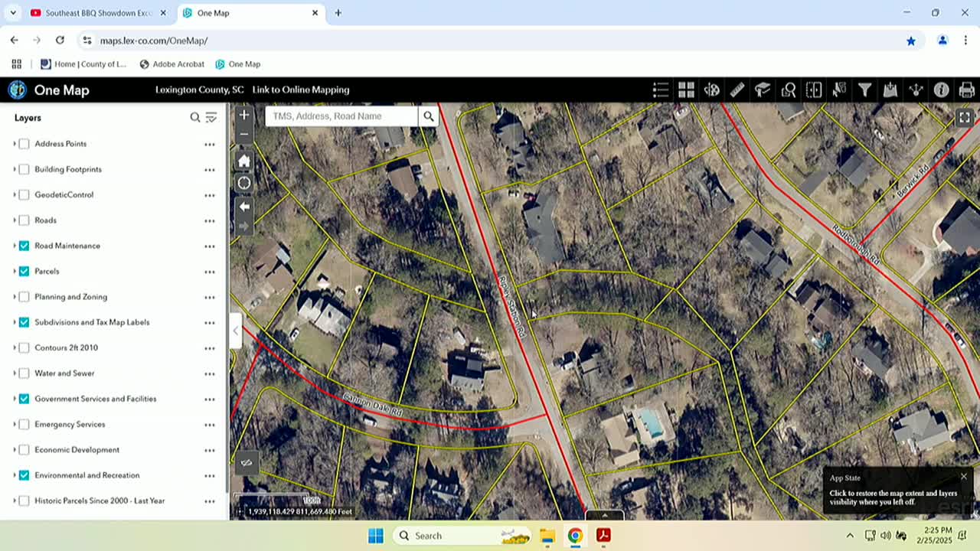
Task: Open Home County bookmark
Action: [x=83, y=64]
